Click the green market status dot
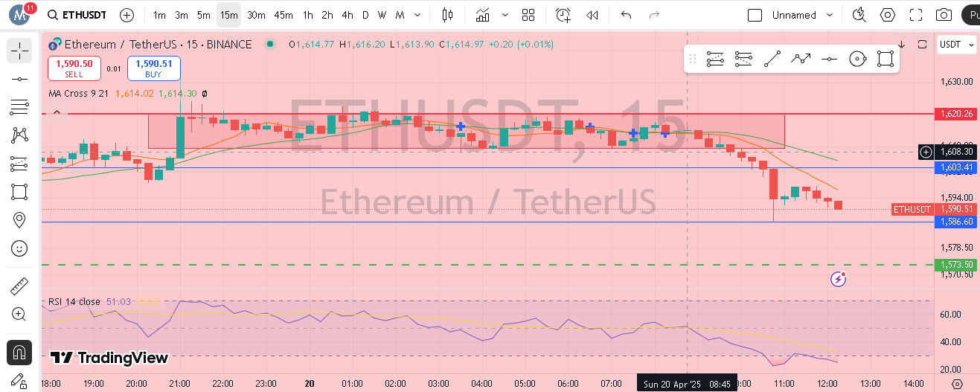980x392 pixels. 272,44
